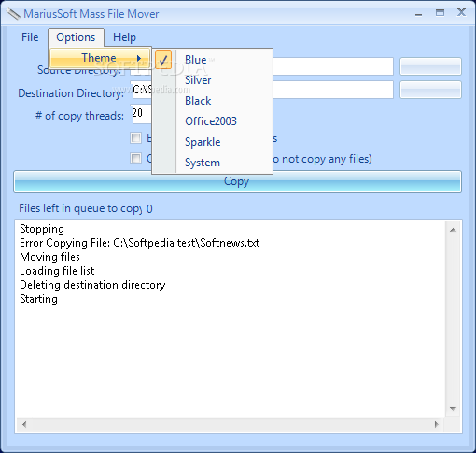Click the '# of copy threads' label
Screen dimensions: 476x453
79,116
